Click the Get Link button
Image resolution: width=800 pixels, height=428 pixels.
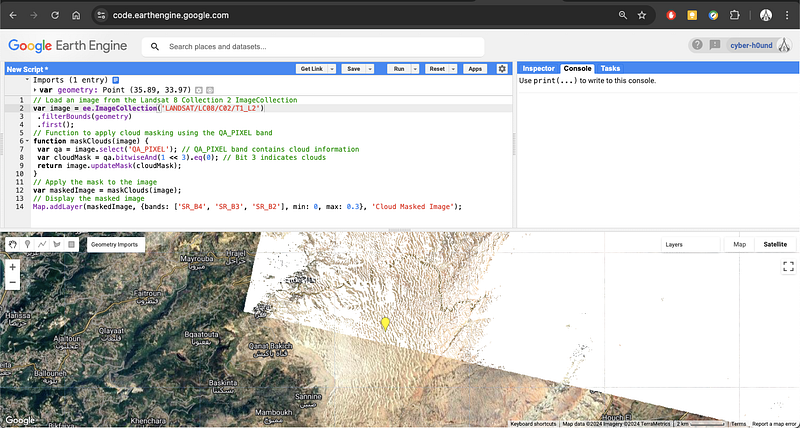point(312,69)
